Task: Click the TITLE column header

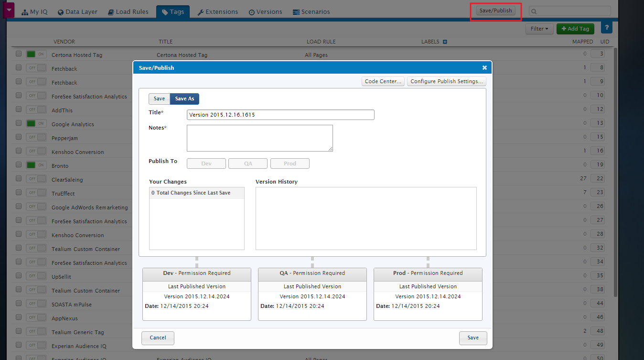Action: pos(165,42)
